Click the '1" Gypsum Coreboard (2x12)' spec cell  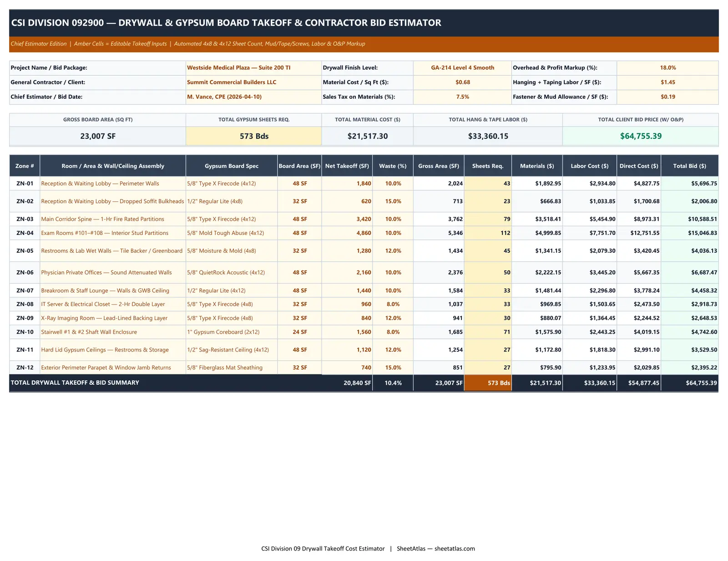click(x=232, y=332)
